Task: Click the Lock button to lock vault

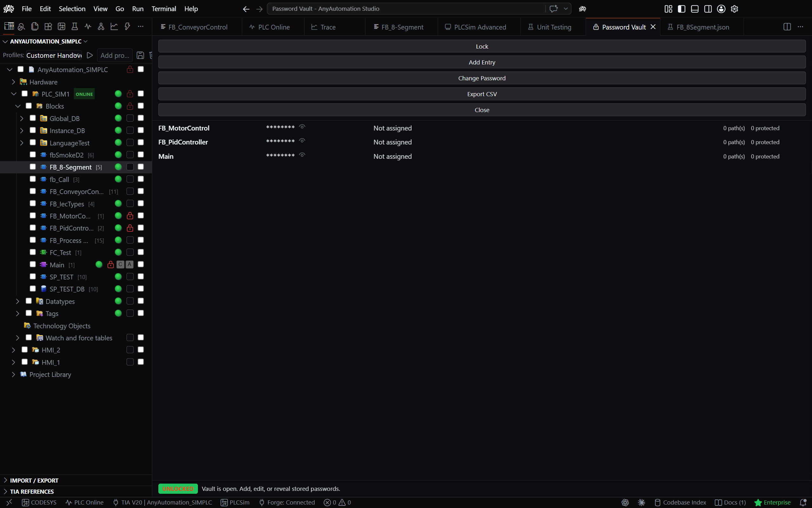Action: (x=482, y=46)
